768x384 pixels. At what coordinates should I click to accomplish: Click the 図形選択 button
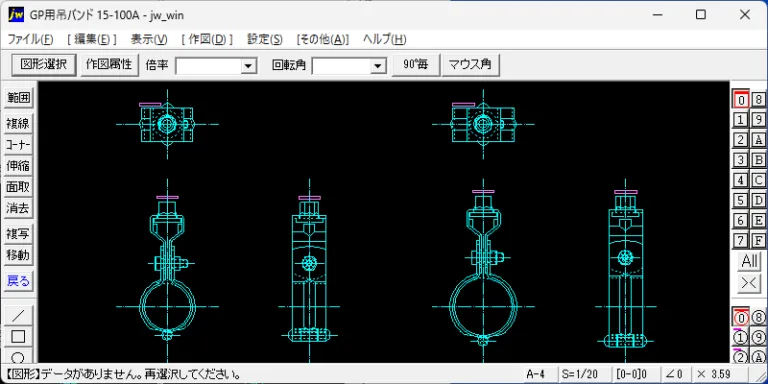coord(44,64)
